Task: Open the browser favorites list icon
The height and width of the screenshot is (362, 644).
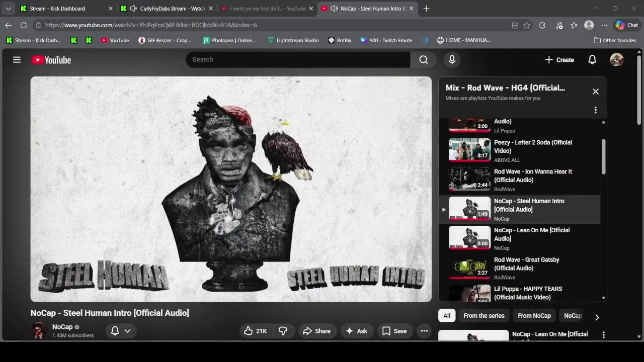Action: point(574,25)
